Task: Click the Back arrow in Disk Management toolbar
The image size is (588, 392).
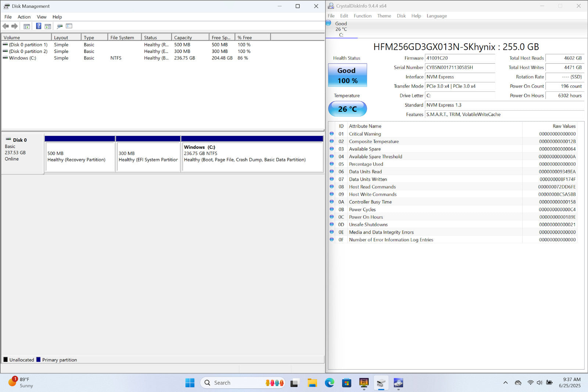Action: (x=6, y=26)
